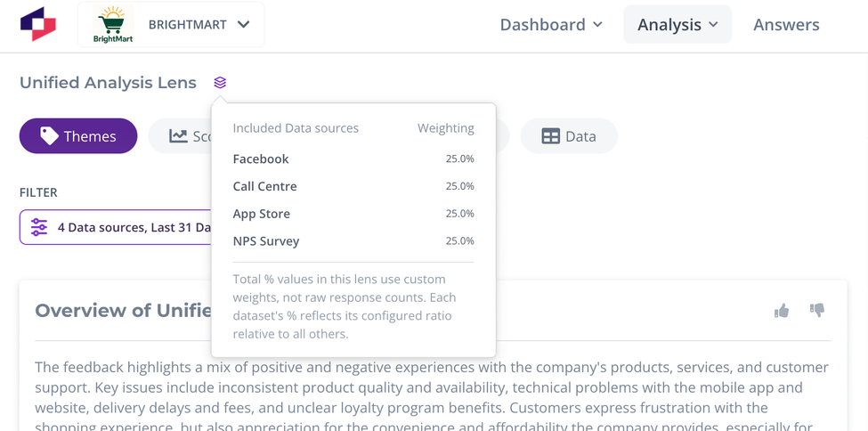Click the trend chart icon tab
Viewport: 868px width, 431px height.
pyautogui.click(x=180, y=135)
